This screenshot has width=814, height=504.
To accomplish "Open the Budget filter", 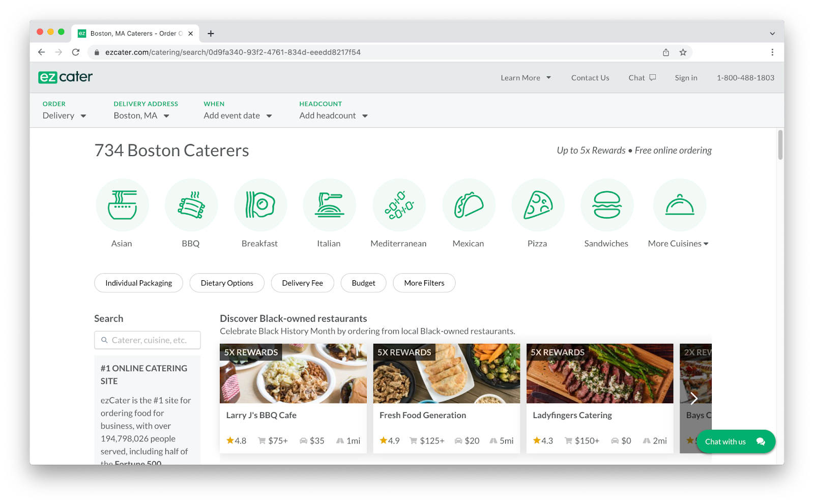I will [x=364, y=283].
